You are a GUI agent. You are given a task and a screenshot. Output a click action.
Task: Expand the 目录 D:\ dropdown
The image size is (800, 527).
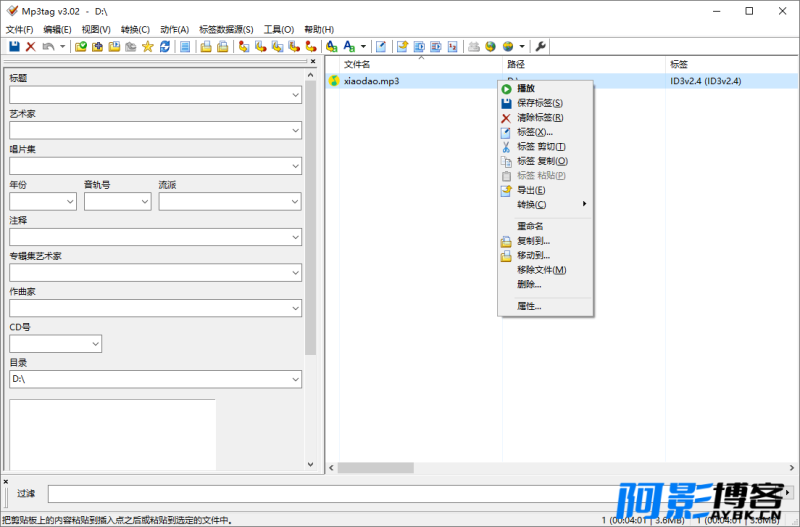tap(295, 380)
